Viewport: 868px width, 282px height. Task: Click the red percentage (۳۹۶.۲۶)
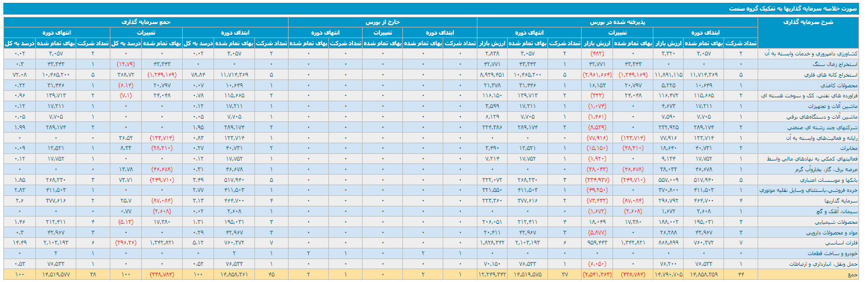[126, 243]
